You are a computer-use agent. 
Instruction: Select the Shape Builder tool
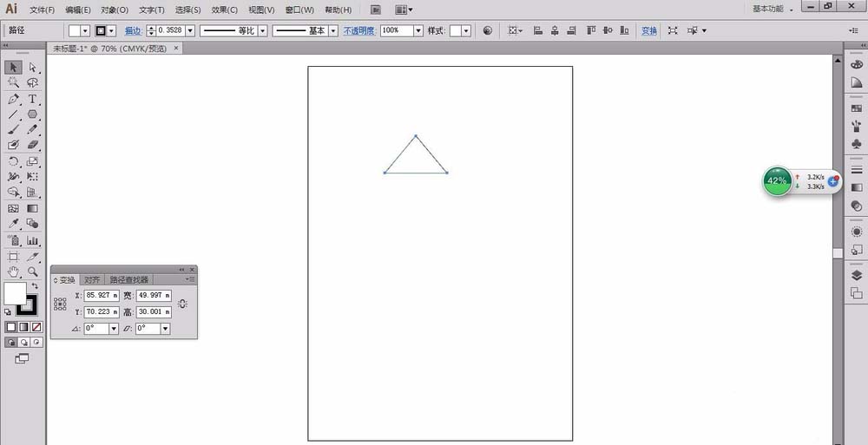13,192
